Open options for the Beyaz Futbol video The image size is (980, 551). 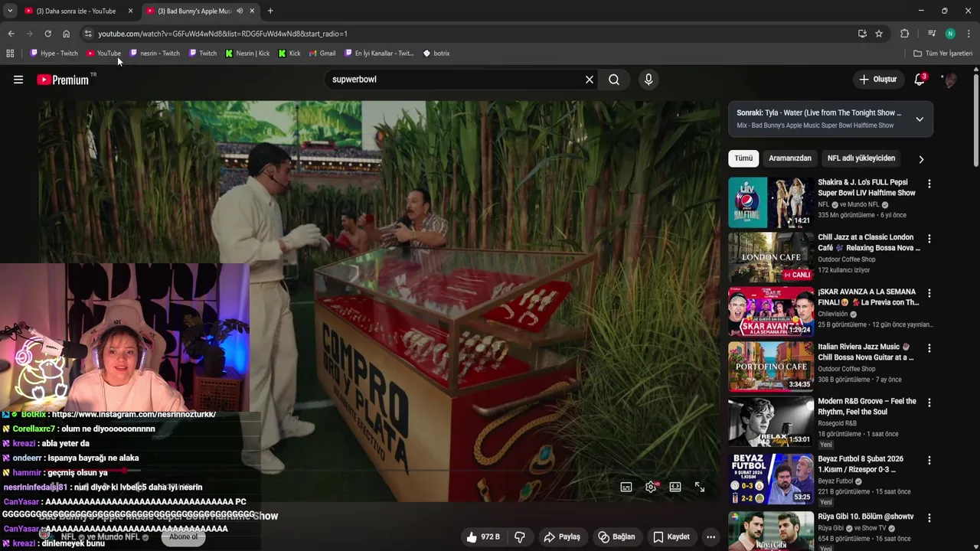click(x=929, y=461)
